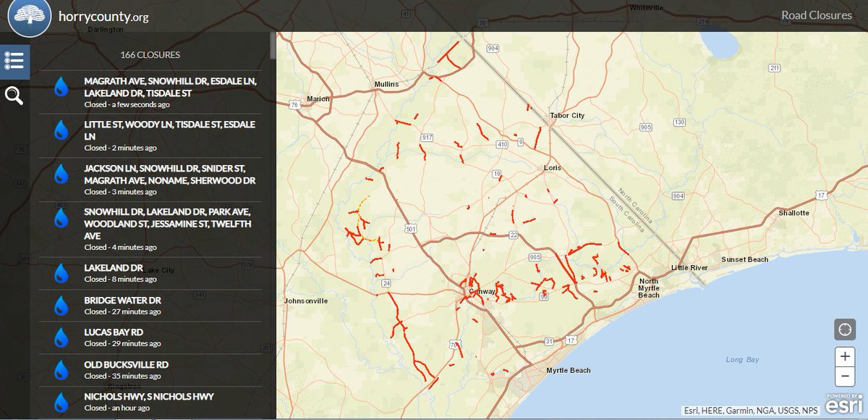Click the Little River map label
Image resolution: width=868 pixels, height=420 pixels.
690,268
